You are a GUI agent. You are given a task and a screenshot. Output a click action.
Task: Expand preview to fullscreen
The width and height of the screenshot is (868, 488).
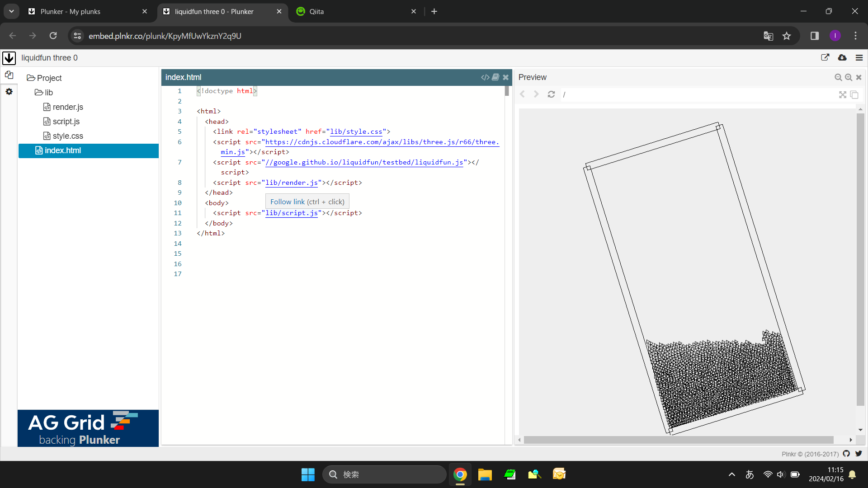click(843, 94)
